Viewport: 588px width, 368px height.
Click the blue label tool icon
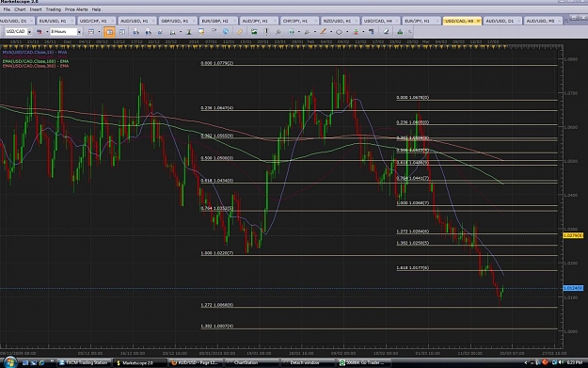click(x=372, y=32)
